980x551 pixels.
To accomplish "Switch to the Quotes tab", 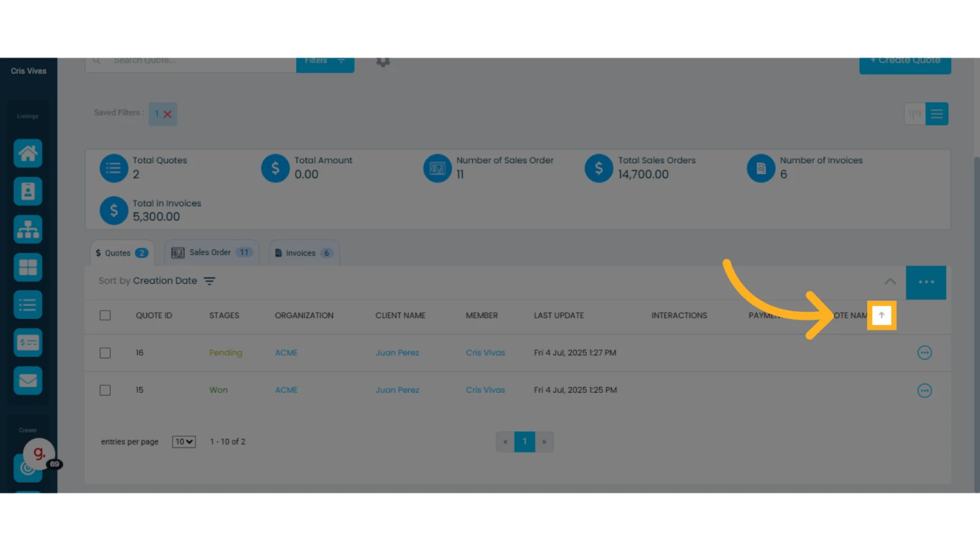I will coord(122,253).
